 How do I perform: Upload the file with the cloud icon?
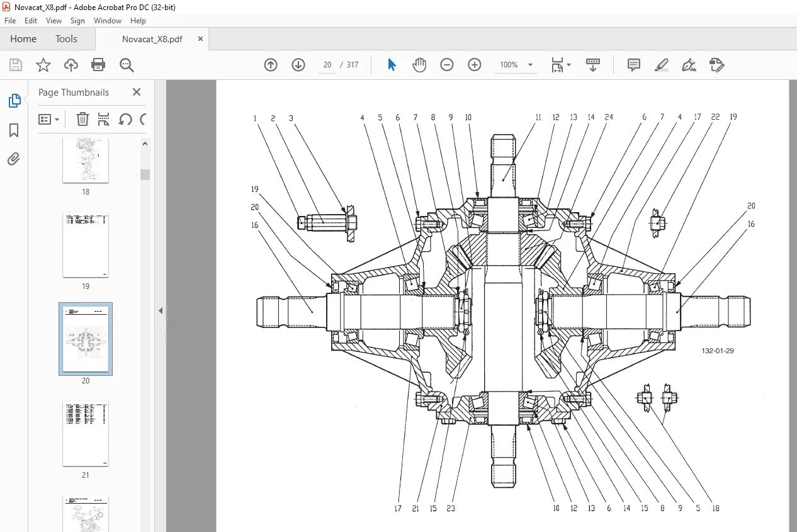pyautogui.click(x=71, y=65)
